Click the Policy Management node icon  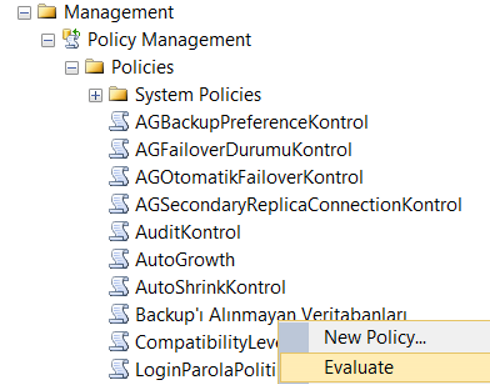72,39
